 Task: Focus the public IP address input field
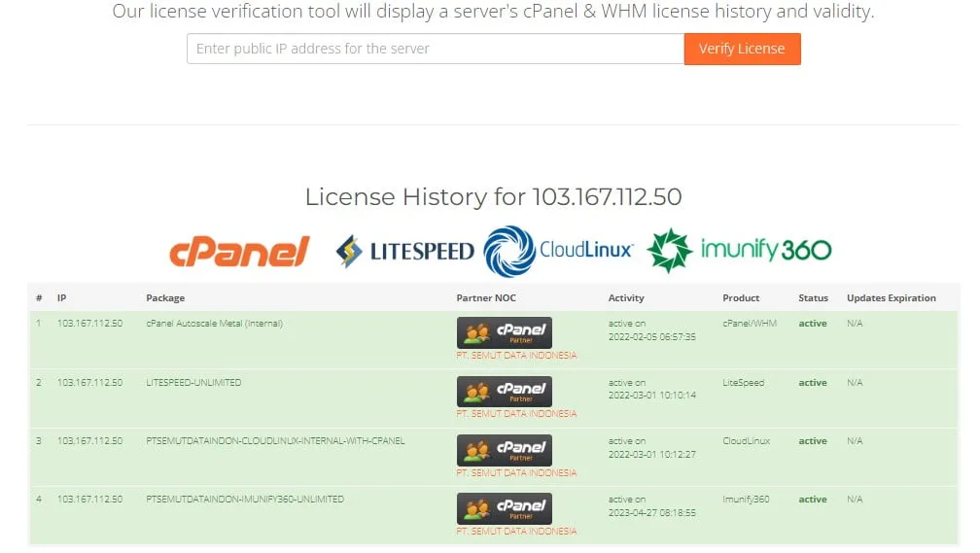click(435, 49)
